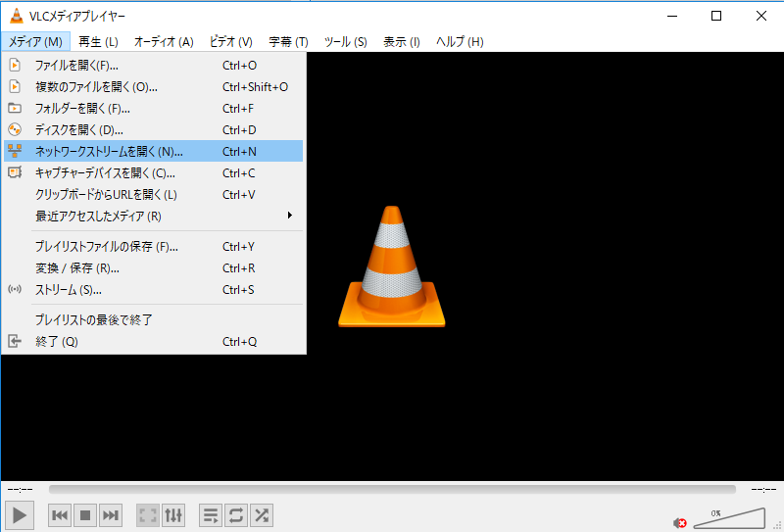Choose 終了 (Q) to quit
Screen dimensions: 784x532
point(153,341)
